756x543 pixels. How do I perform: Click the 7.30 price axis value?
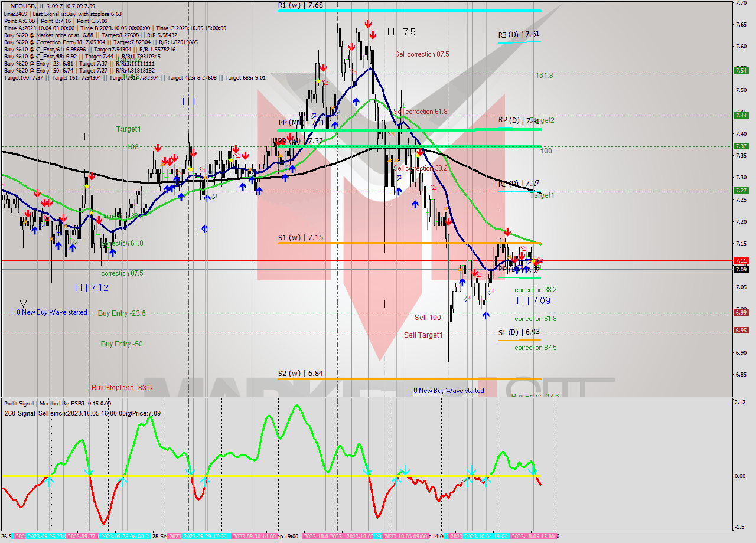741,177
